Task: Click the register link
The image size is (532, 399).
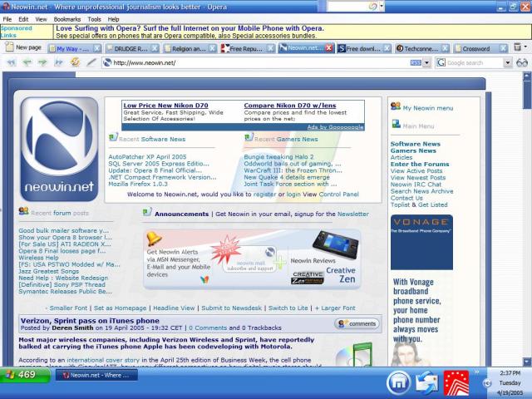Action: click(x=264, y=195)
